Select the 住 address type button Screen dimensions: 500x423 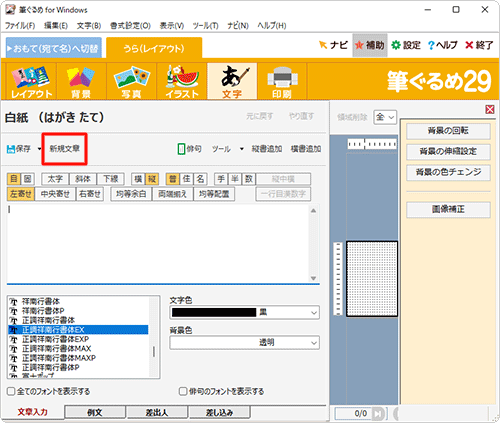click(187, 179)
